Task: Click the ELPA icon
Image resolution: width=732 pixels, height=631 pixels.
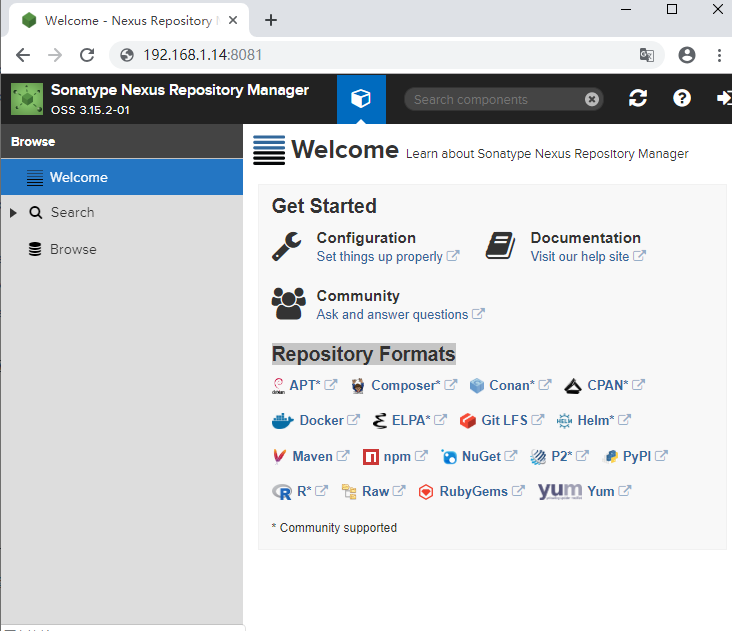Action: pyautogui.click(x=380, y=421)
